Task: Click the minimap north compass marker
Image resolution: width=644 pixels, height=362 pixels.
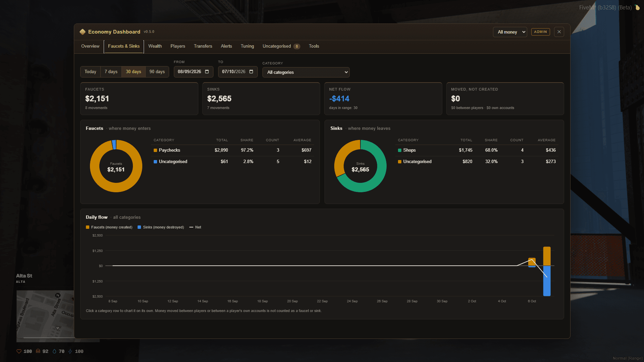Action: coord(58,295)
